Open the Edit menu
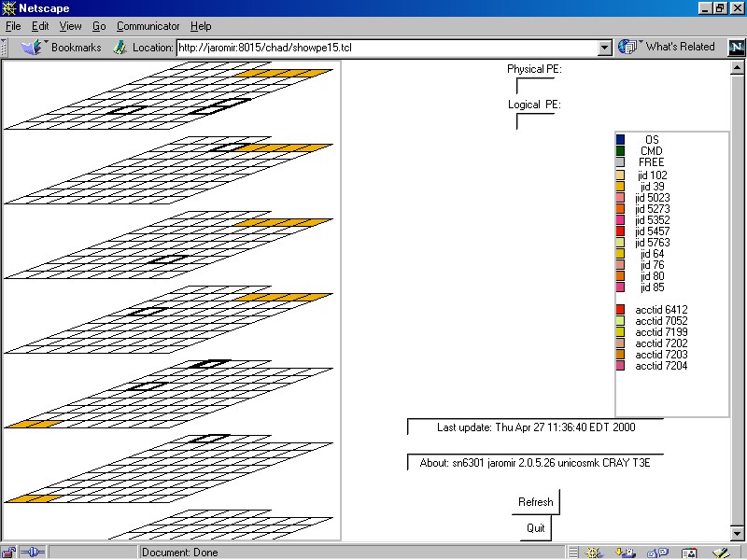 pos(40,26)
